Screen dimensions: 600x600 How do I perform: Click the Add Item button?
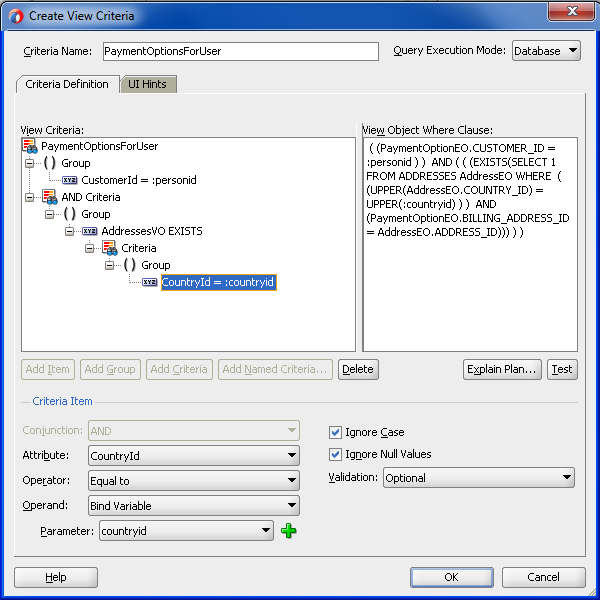[48, 369]
